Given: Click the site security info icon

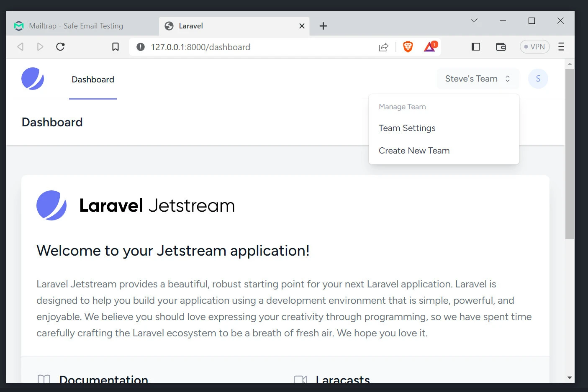Looking at the screenshot, I should pyautogui.click(x=141, y=47).
